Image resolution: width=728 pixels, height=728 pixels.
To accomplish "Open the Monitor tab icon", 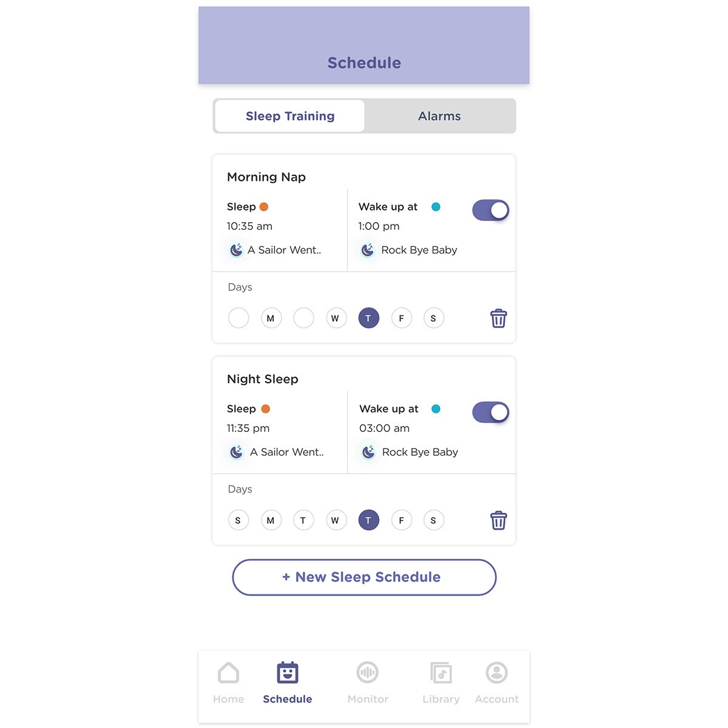I will click(368, 673).
